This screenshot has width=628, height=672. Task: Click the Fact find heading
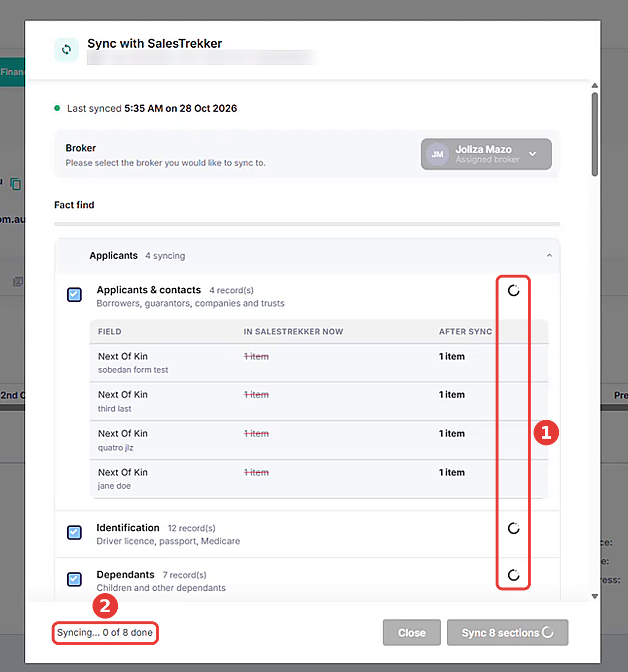coord(74,205)
